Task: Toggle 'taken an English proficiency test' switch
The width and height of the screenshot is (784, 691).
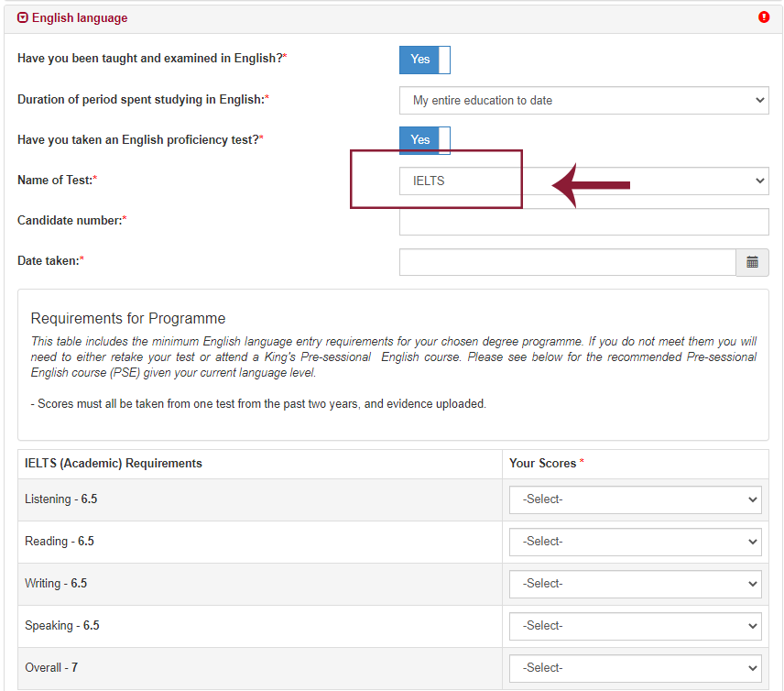Action: [x=424, y=140]
